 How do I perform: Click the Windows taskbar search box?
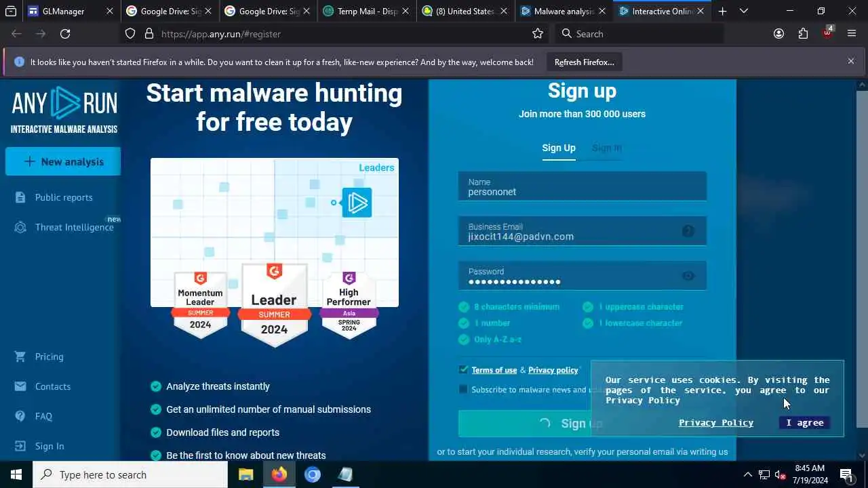coord(130,474)
